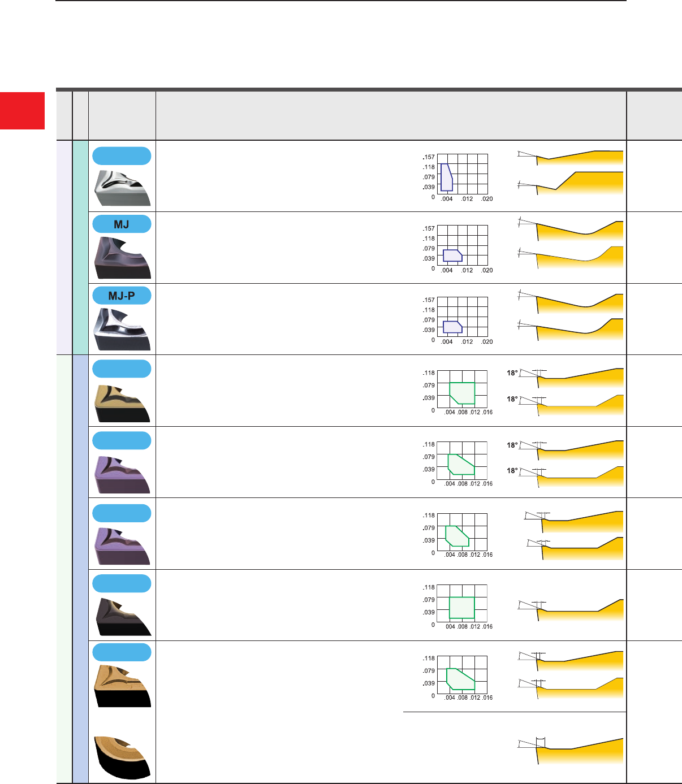Click the periwinkle blue vertical color band
This screenshot has height=784, width=682.
point(81,568)
